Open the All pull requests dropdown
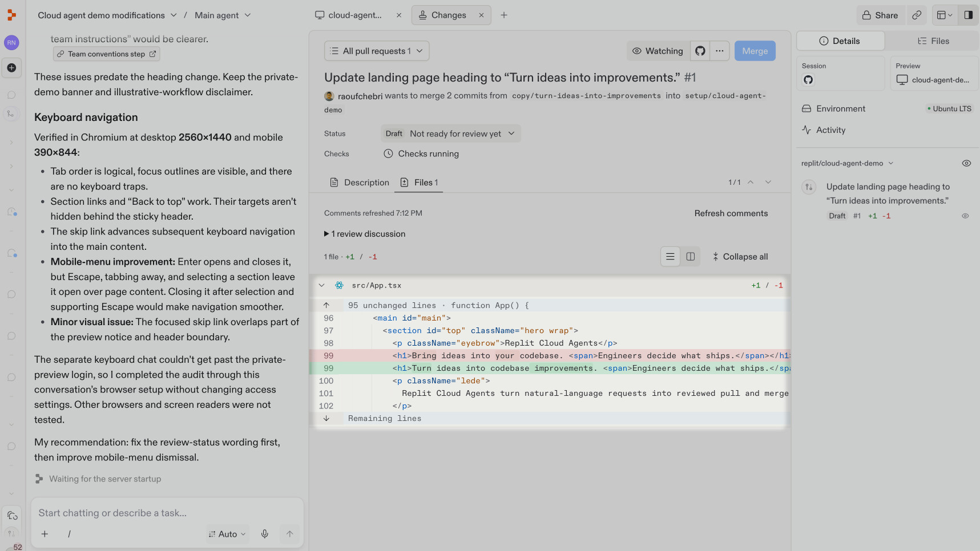The width and height of the screenshot is (980, 551). pos(377,51)
